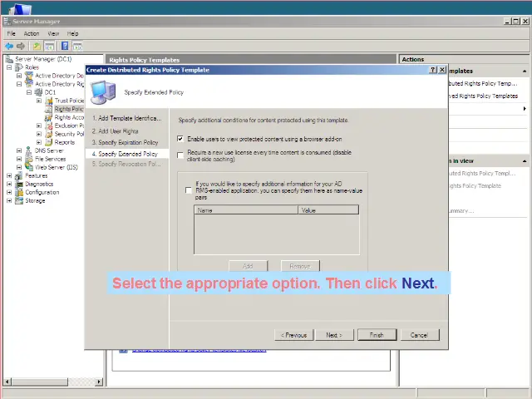Open the View menu
Image resolution: width=532 pixels, height=399 pixels.
coord(53,33)
